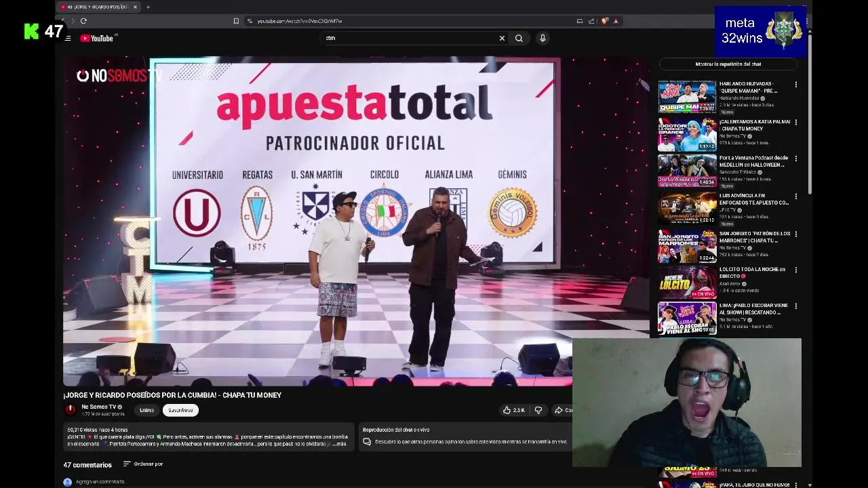Click the share arrow Compartir button
This screenshot has height=488, width=868.
(563, 410)
